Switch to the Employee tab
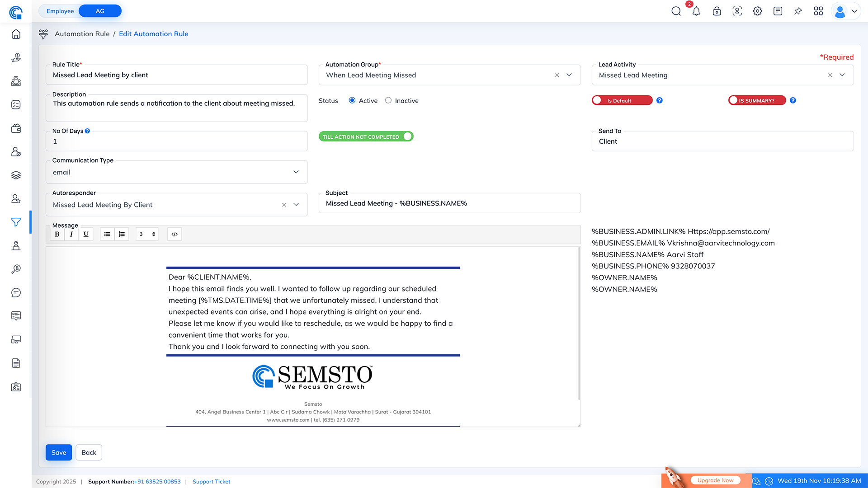Image resolution: width=868 pixels, height=488 pixels. [x=60, y=11]
